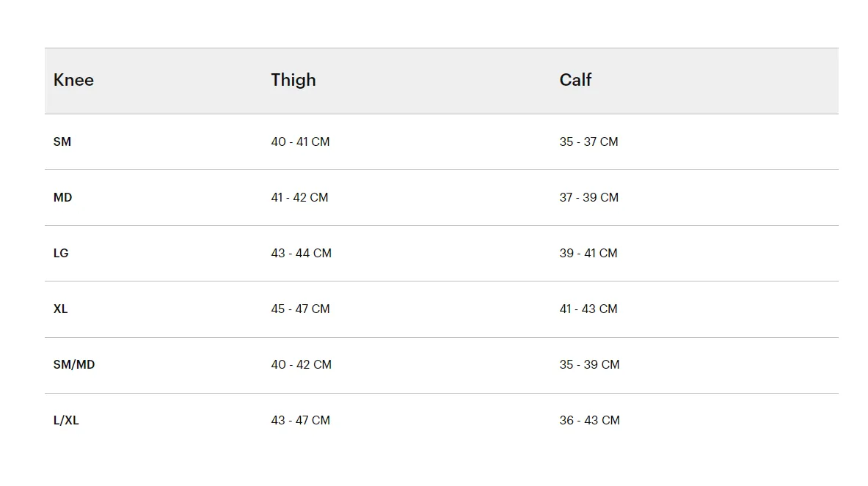Click the 37 - 39 CM calf value

pyautogui.click(x=589, y=198)
